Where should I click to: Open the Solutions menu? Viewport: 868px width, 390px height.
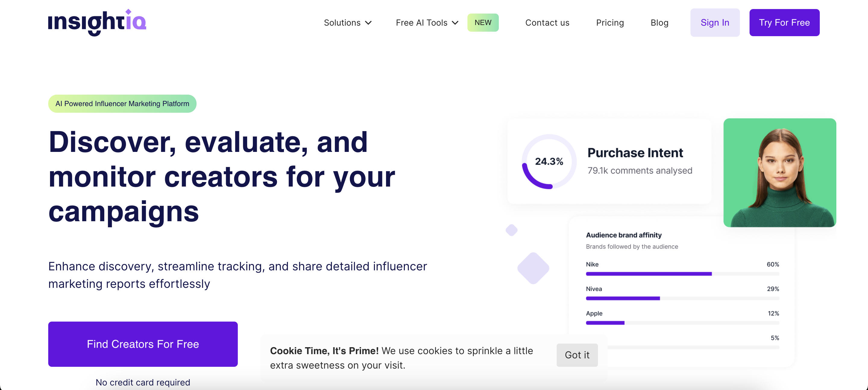point(342,23)
